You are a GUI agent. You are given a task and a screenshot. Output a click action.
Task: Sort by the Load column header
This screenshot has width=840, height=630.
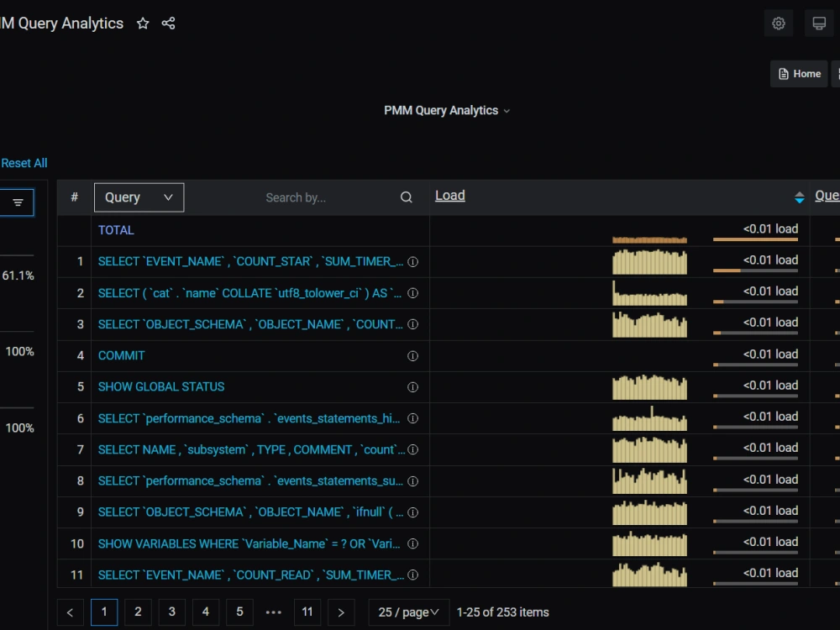point(450,196)
